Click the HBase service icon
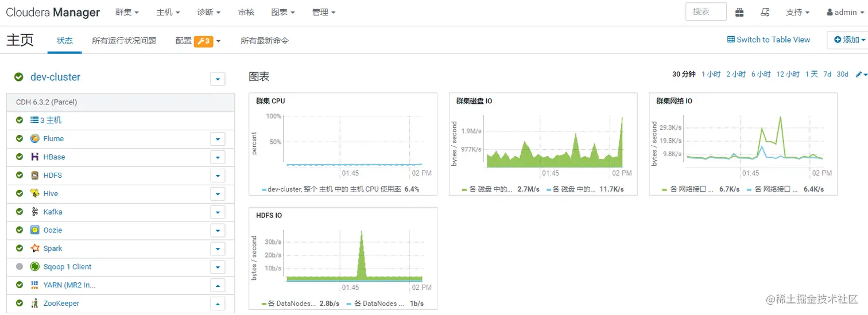This screenshot has width=868, height=315. click(x=35, y=157)
